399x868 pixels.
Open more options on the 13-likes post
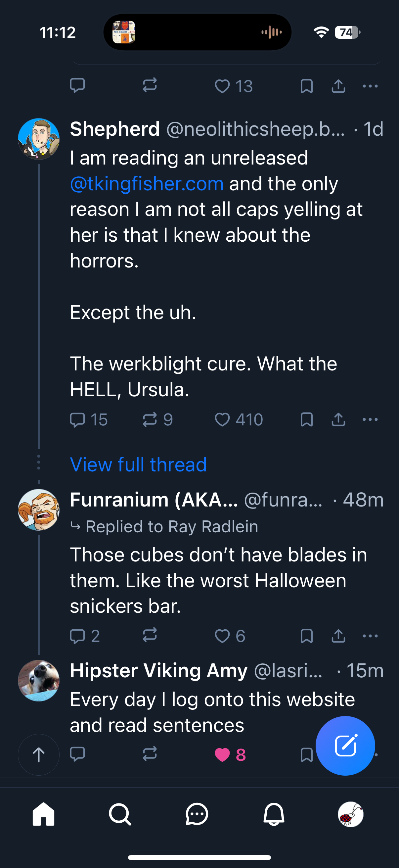tap(370, 86)
